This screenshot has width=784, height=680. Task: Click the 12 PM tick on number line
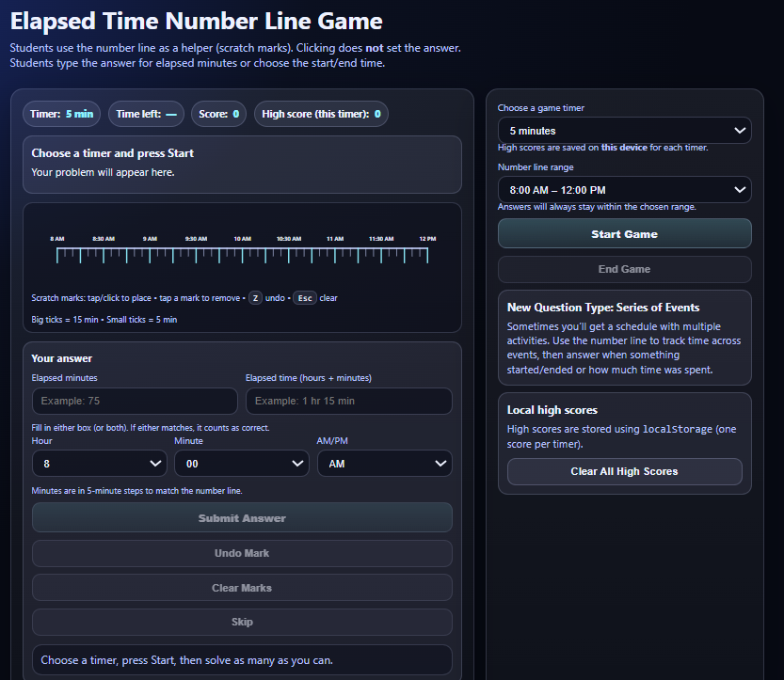click(x=427, y=253)
